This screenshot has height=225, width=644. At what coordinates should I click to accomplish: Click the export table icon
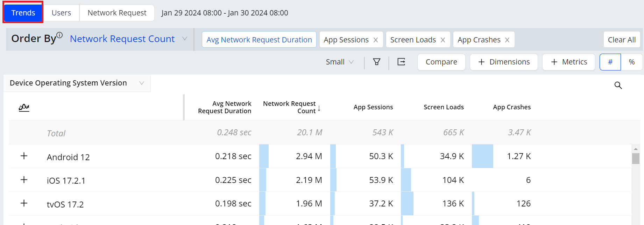tap(401, 62)
